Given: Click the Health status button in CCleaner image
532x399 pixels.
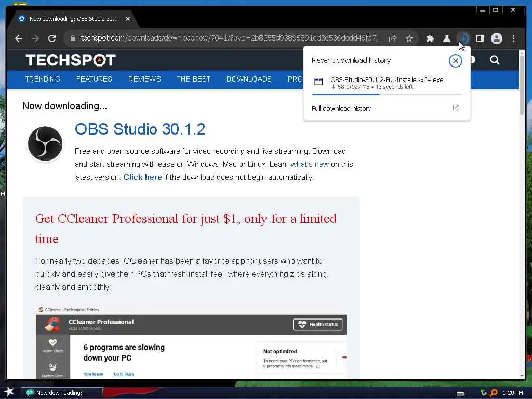Looking at the screenshot, I should (x=317, y=324).
